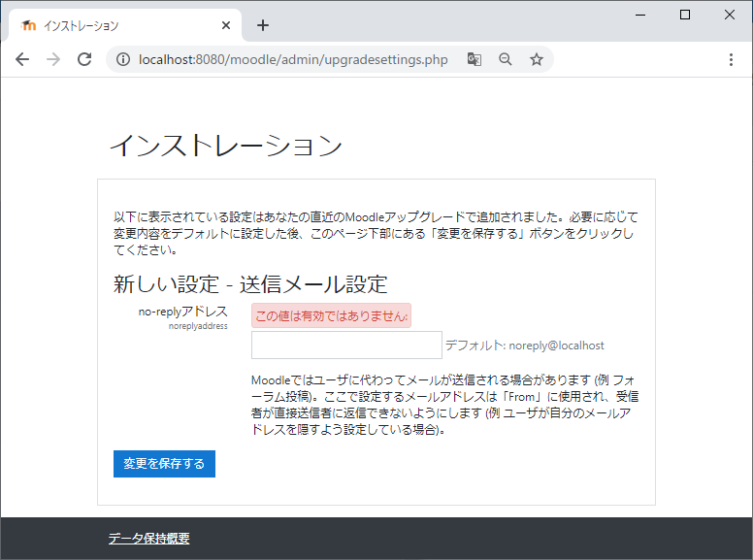This screenshot has width=753, height=560.
Task: Minimize the browser window
Action: [640, 15]
